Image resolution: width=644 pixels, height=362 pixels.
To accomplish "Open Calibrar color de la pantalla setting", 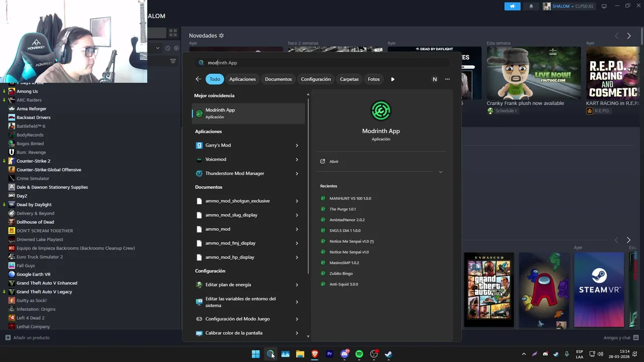I will pos(249,333).
